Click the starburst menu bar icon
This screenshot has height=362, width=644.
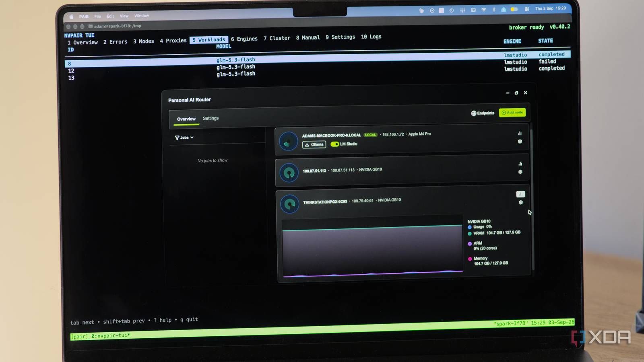[421, 11]
